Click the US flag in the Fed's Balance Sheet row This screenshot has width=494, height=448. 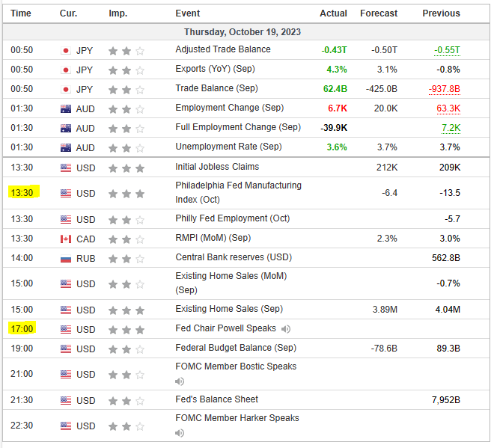pyautogui.click(x=66, y=400)
